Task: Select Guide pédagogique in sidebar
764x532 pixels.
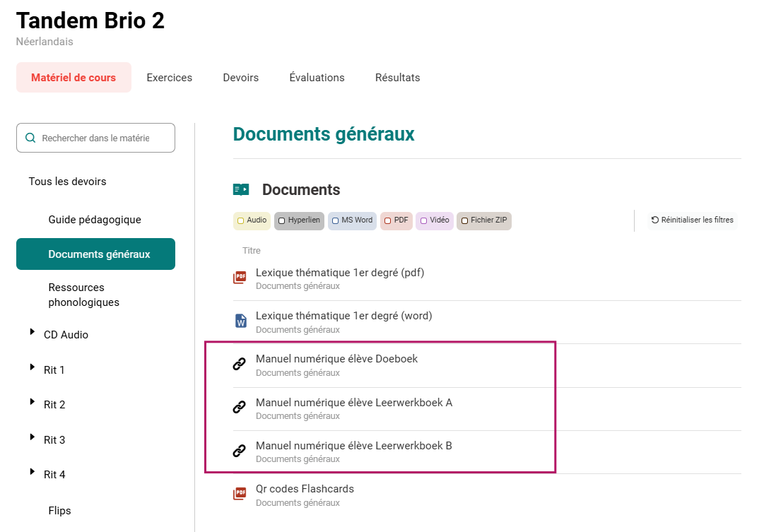Action: [95, 220]
